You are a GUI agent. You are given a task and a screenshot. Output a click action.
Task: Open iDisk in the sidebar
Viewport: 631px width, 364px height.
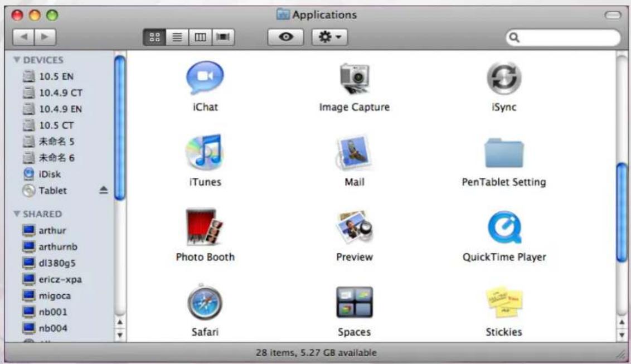tap(42, 174)
